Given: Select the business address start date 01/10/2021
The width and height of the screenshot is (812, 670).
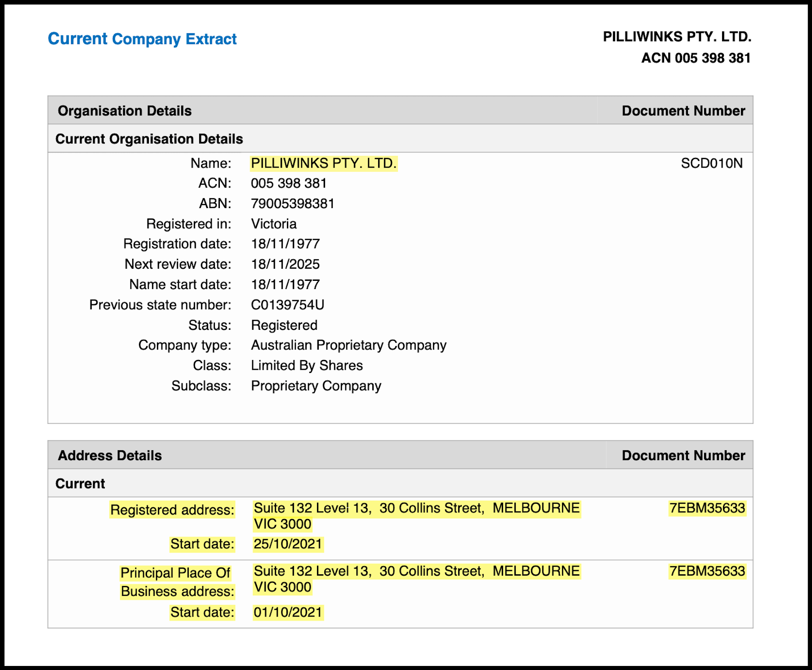Looking at the screenshot, I should click(x=288, y=612).
